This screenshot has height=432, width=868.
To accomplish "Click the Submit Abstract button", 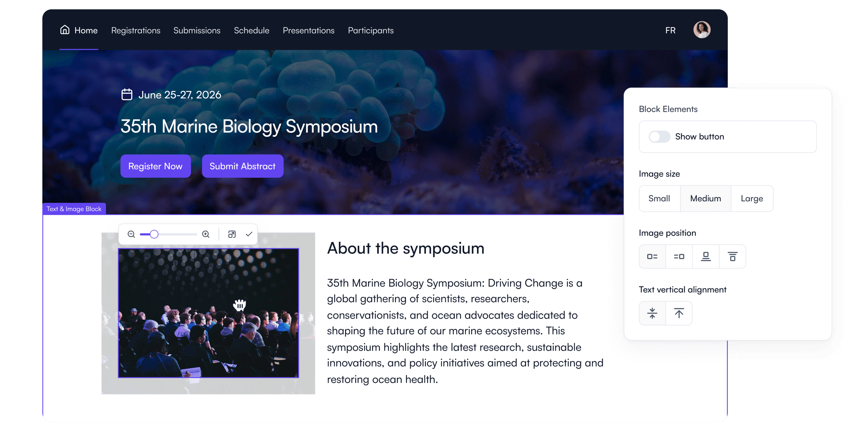I will point(242,166).
